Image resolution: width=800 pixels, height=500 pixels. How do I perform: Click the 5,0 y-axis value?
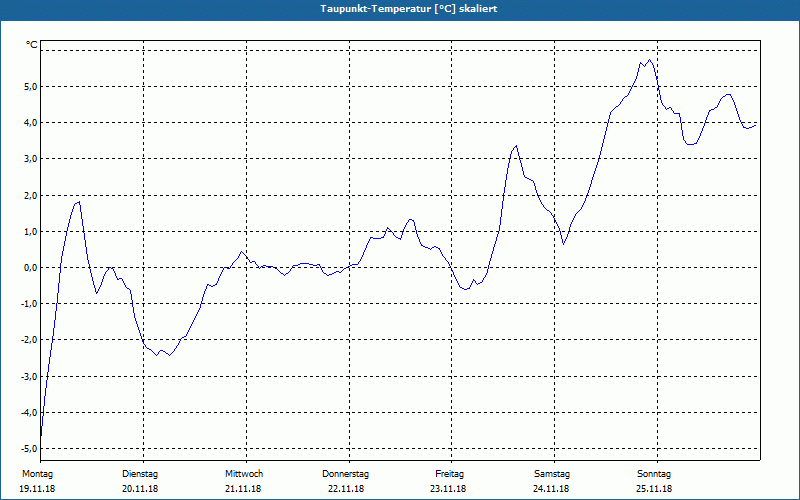pyautogui.click(x=31, y=86)
